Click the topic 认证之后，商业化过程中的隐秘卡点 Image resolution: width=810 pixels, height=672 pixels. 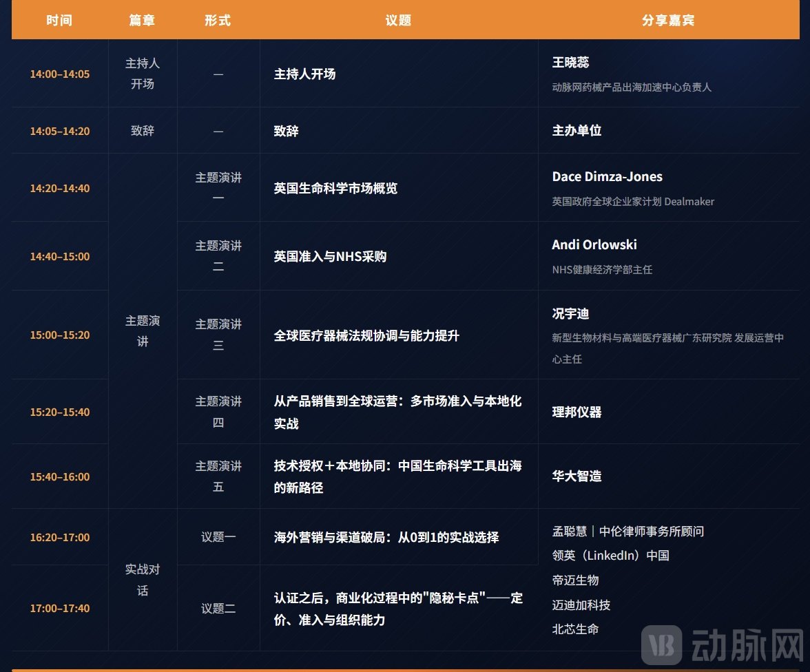(398, 609)
